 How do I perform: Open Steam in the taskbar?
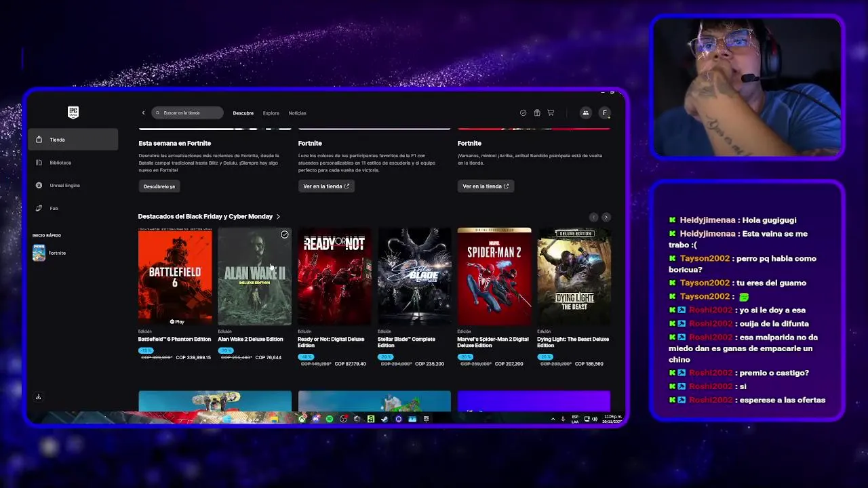[x=384, y=419]
